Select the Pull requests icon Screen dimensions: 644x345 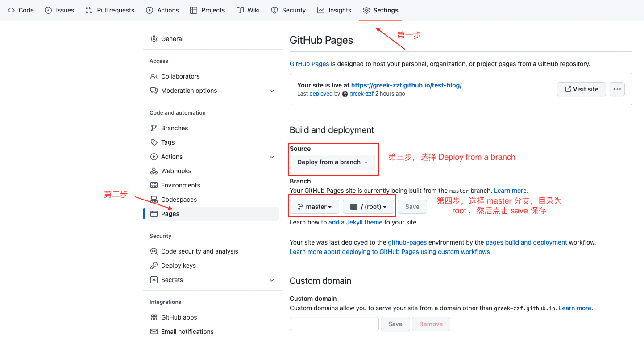pos(88,10)
